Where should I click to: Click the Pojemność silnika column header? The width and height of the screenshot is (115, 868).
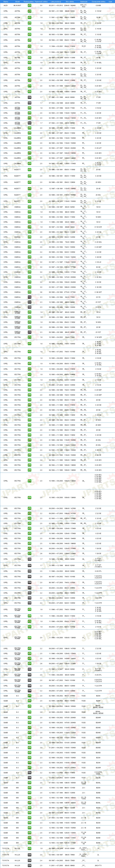click(41, 1)
